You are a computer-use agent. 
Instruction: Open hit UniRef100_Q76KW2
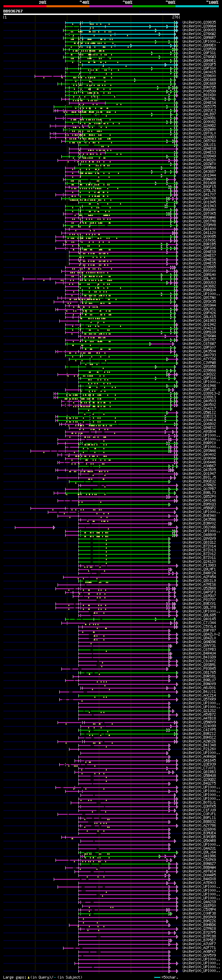(x=199, y=34)
